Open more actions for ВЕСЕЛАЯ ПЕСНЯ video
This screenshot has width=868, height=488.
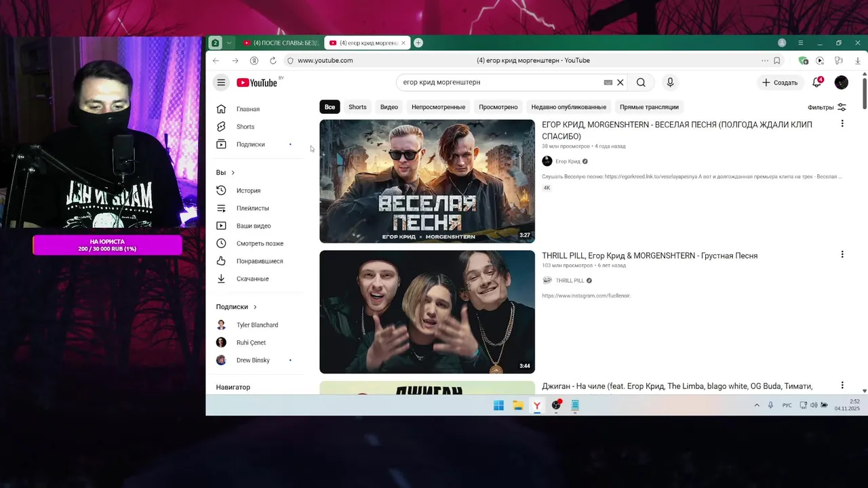(x=842, y=124)
